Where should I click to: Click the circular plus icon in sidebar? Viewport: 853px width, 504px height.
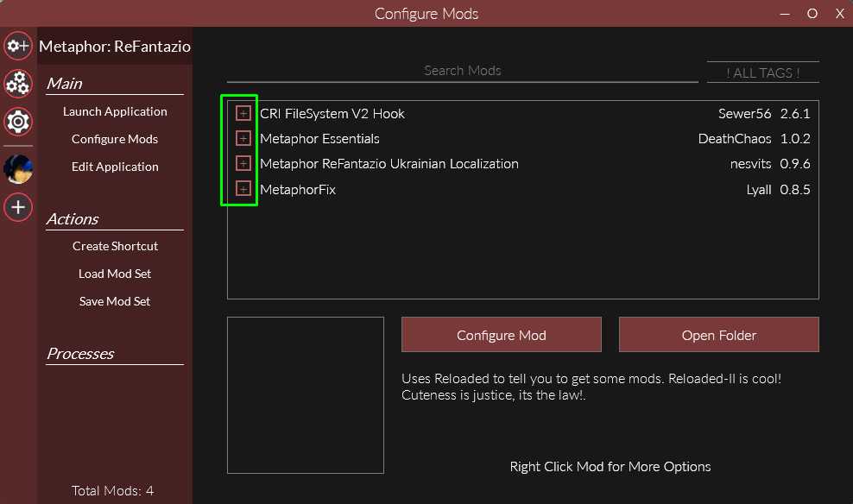18,207
